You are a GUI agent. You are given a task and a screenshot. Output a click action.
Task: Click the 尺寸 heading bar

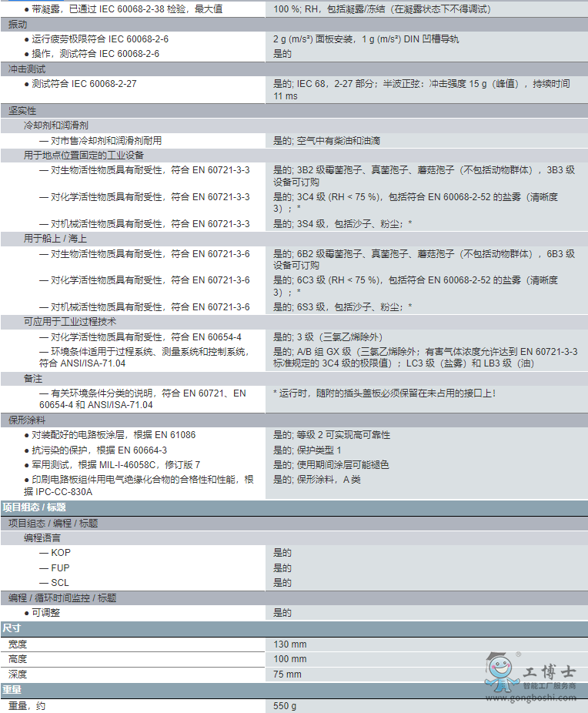[x=12, y=628]
